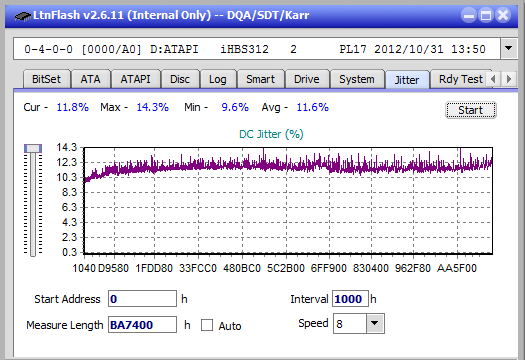Focus the Measure Length input field
Viewport: 525px width, 360px height.
142,325
